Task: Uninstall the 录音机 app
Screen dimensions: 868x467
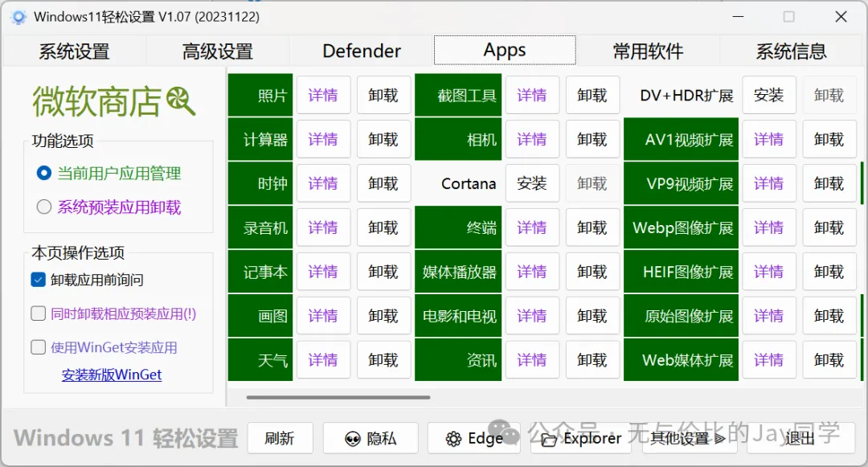Action: point(383,227)
